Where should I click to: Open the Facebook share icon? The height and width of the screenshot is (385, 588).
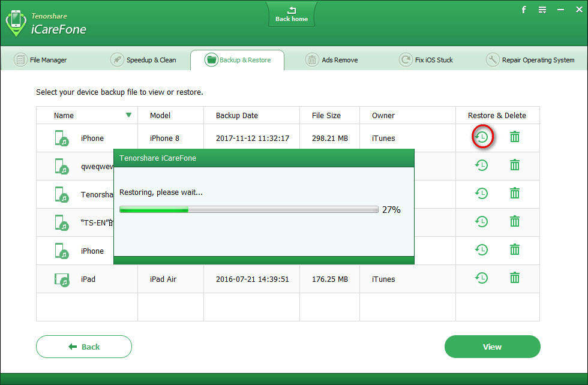524,10
